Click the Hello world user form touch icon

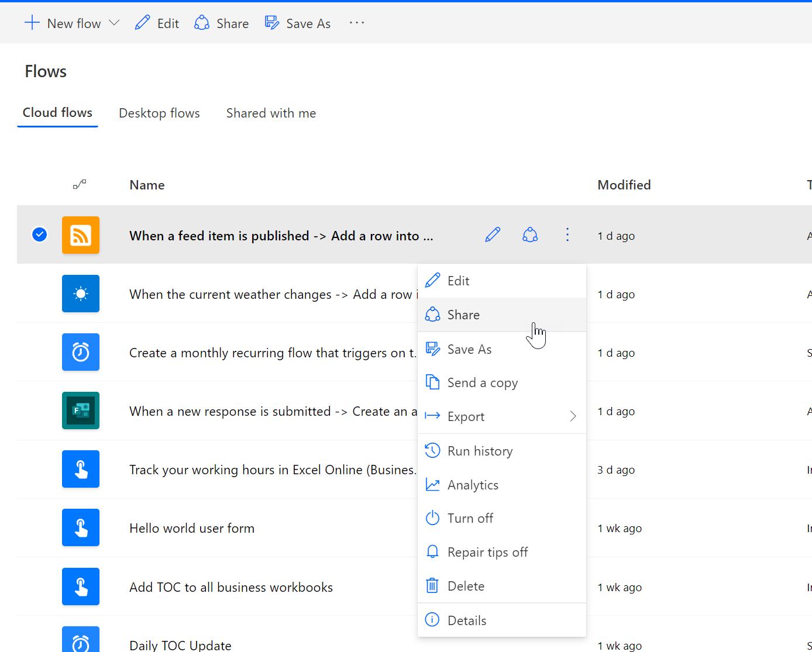coord(81,527)
